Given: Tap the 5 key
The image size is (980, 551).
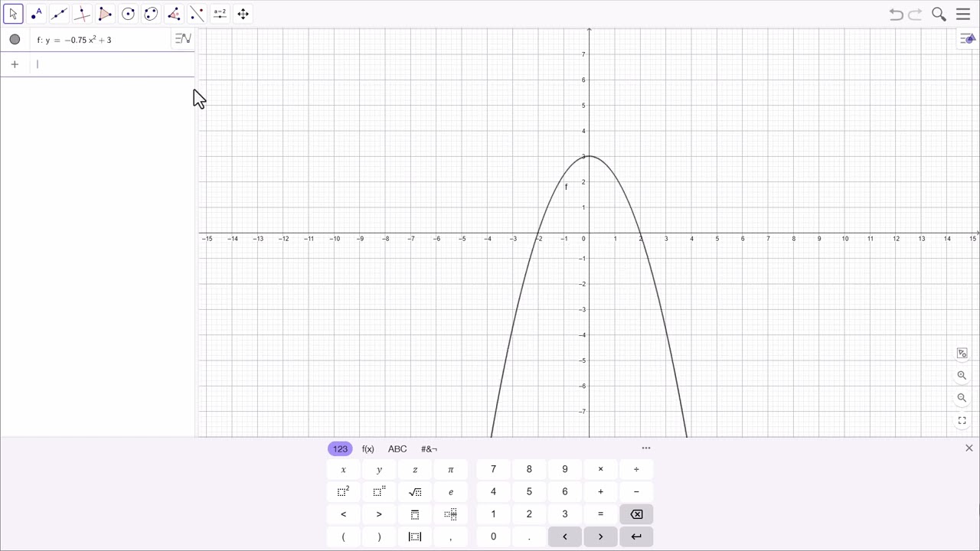Looking at the screenshot, I should click(x=529, y=492).
